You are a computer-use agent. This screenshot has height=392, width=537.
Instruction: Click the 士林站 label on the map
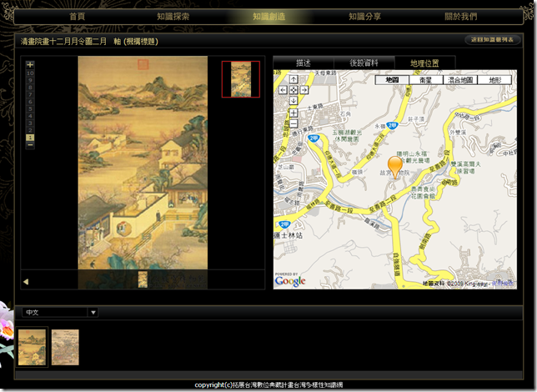click(289, 235)
